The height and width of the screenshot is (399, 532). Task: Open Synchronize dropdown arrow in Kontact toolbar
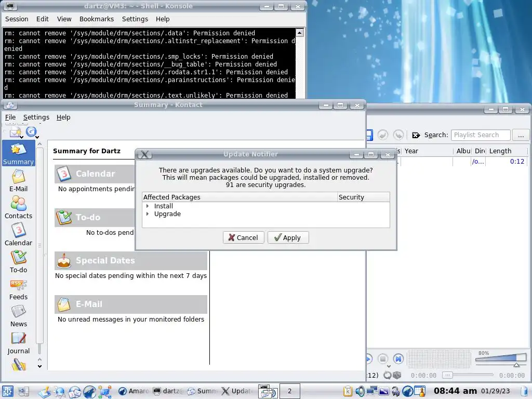click(37, 137)
